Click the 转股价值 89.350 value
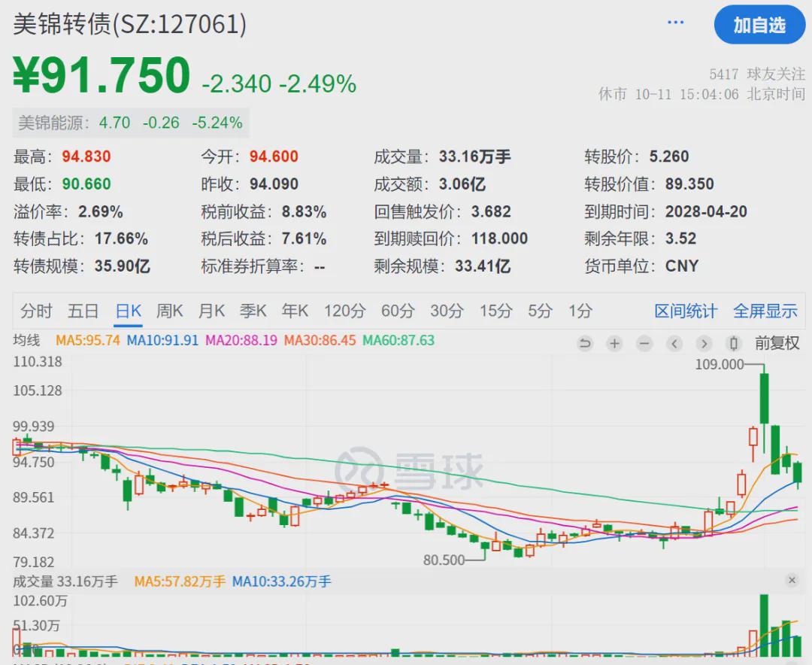Viewport: 812px width, 665px height. [x=689, y=184]
